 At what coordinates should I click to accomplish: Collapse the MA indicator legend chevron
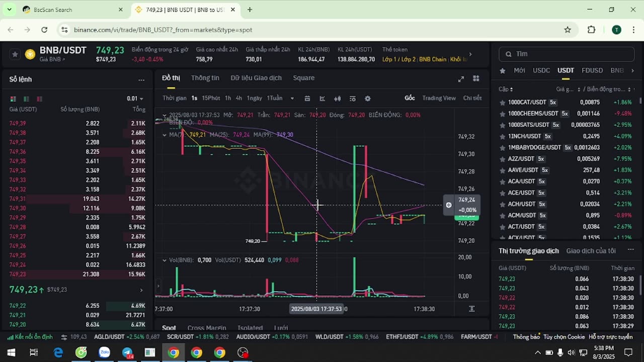pyautogui.click(x=164, y=135)
